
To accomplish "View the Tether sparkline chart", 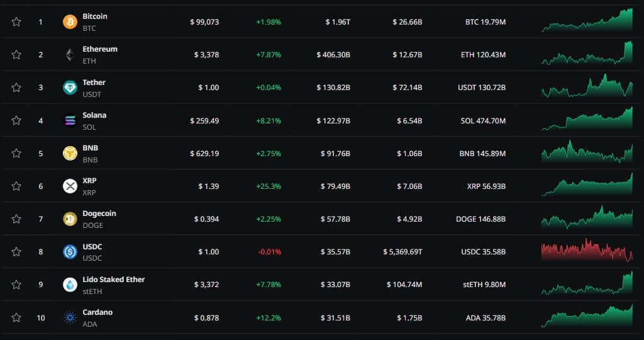I will [x=587, y=86].
